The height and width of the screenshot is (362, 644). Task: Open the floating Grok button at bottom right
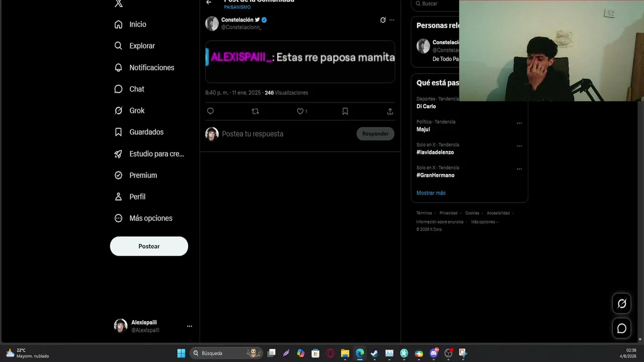click(622, 304)
